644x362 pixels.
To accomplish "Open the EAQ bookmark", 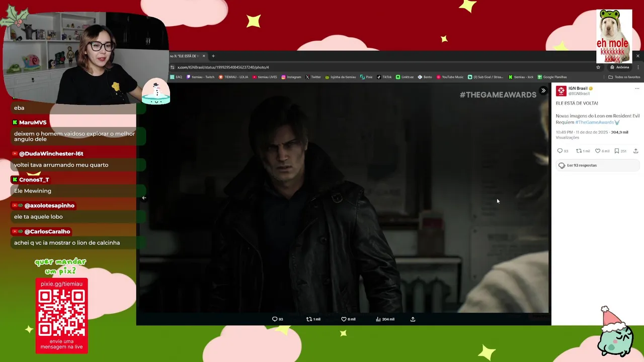I will tap(176, 77).
